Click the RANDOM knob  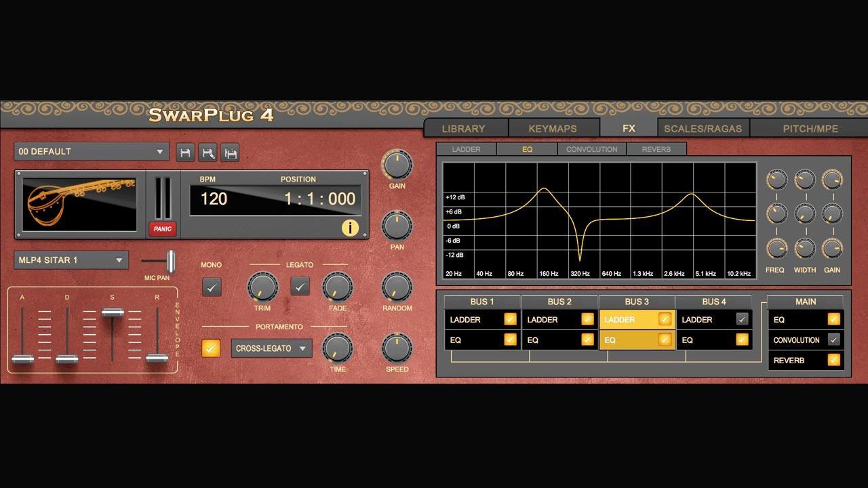tap(397, 287)
